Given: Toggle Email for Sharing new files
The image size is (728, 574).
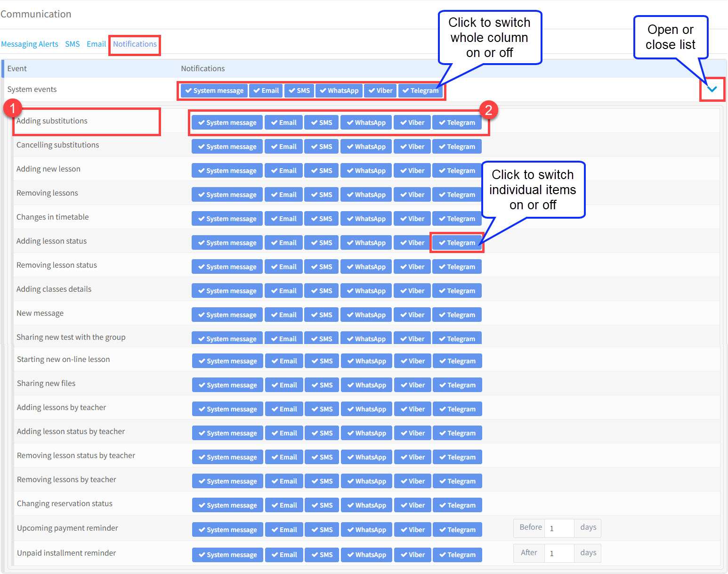Looking at the screenshot, I should (284, 385).
